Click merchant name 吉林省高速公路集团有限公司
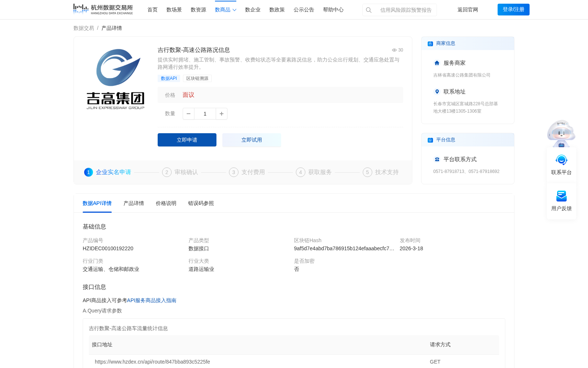The image size is (588, 368). click(x=462, y=75)
